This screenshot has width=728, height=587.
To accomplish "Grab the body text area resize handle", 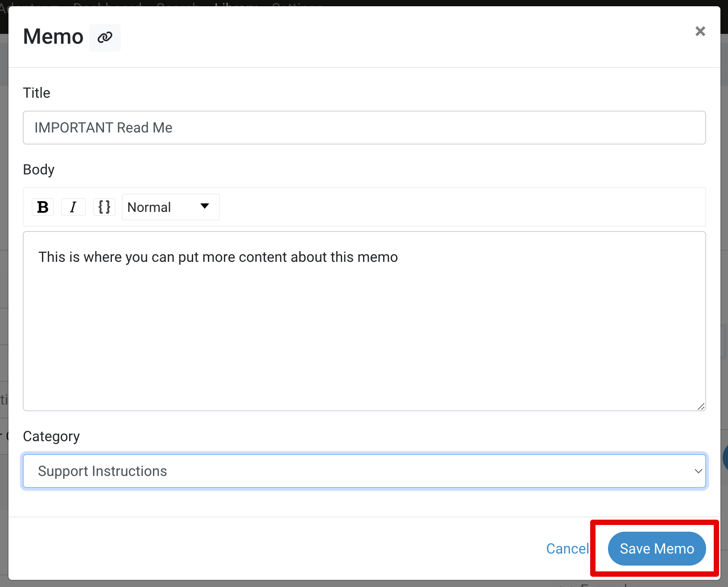I will [x=701, y=406].
